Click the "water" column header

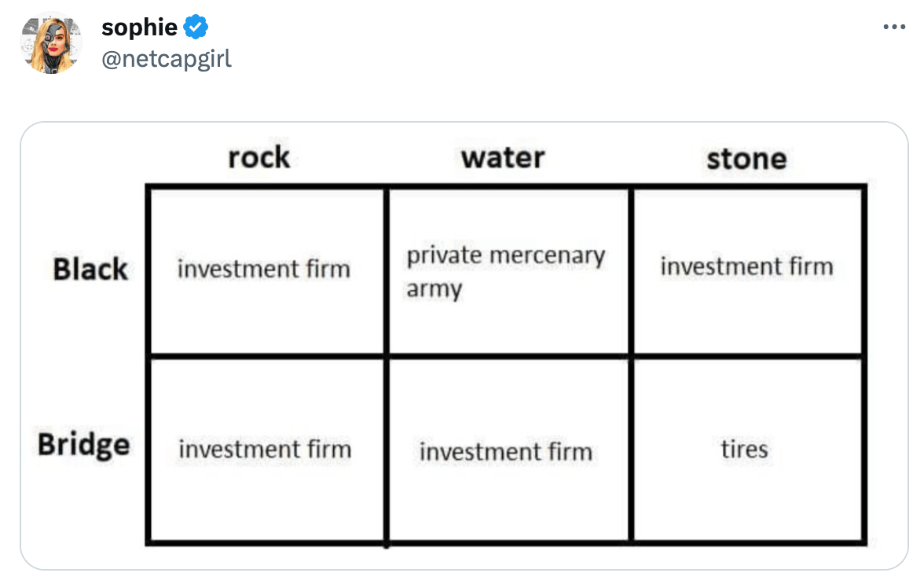tap(503, 157)
